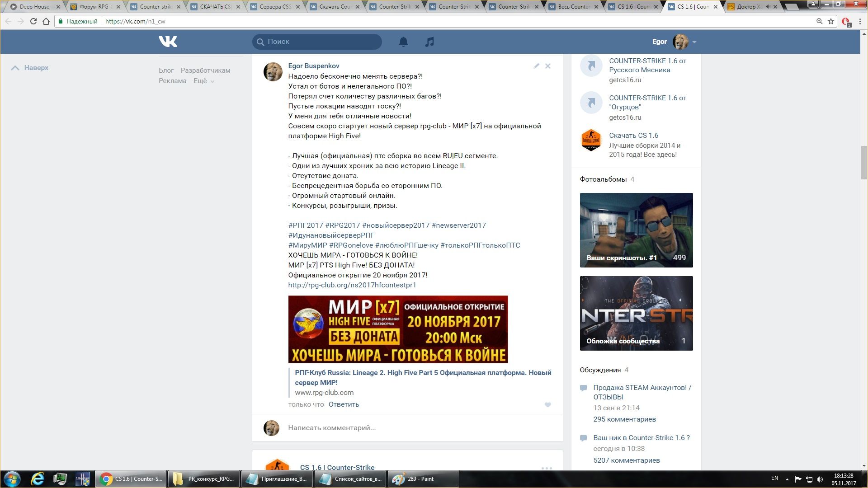Viewport: 868px width, 488px height.
Task: Expand the Ещё footer menu
Action: [x=204, y=81]
